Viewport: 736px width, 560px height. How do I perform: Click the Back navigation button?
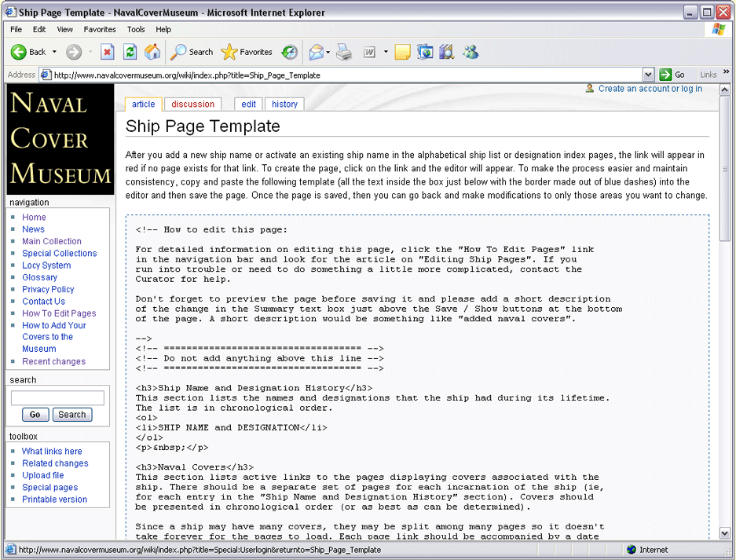pos(28,52)
